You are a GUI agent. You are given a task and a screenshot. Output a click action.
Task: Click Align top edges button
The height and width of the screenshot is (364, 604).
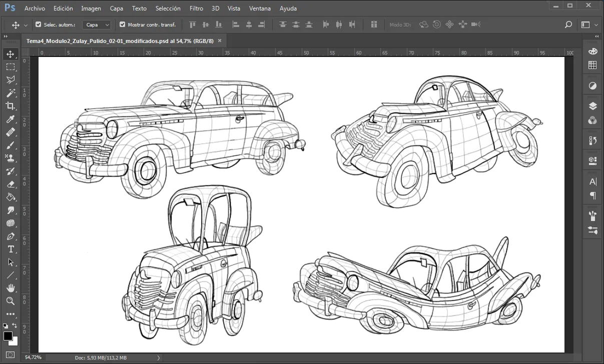pyautogui.click(x=193, y=24)
